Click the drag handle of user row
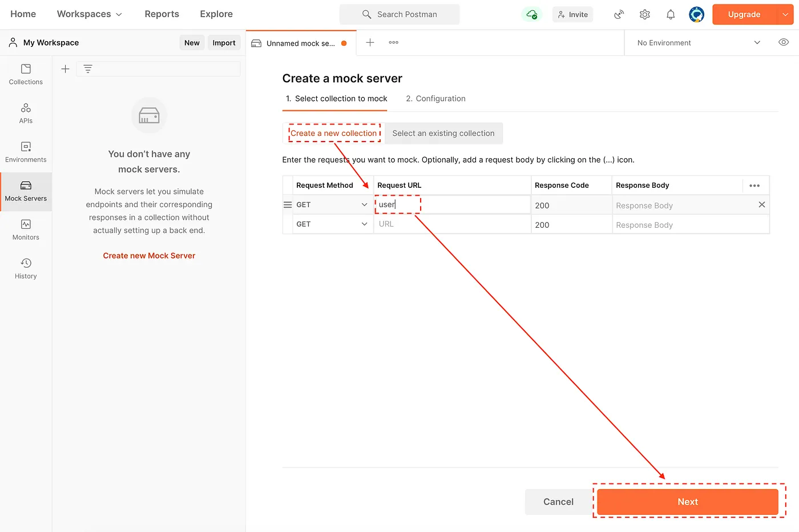Image resolution: width=799 pixels, height=532 pixels. click(x=288, y=204)
